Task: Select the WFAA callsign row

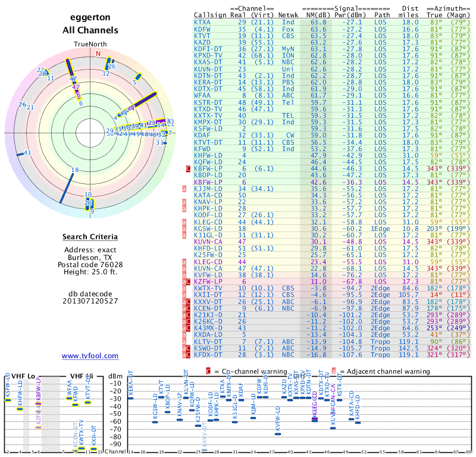Action: (202, 95)
